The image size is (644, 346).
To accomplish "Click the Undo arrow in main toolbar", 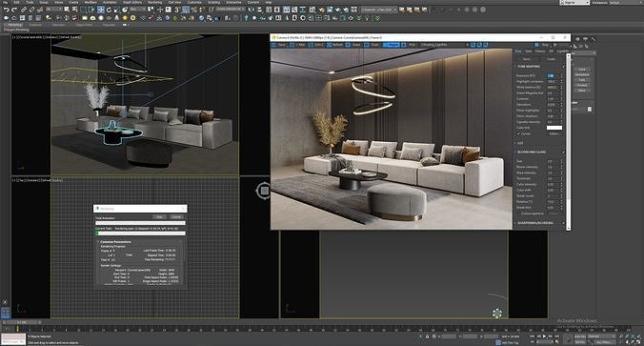I will coord(7,10).
